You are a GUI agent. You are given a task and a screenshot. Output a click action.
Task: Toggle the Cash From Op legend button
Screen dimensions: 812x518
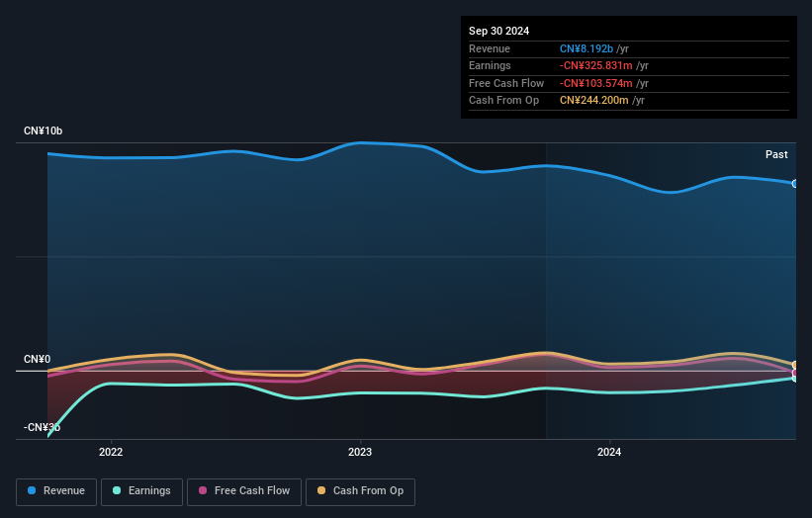point(360,491)
